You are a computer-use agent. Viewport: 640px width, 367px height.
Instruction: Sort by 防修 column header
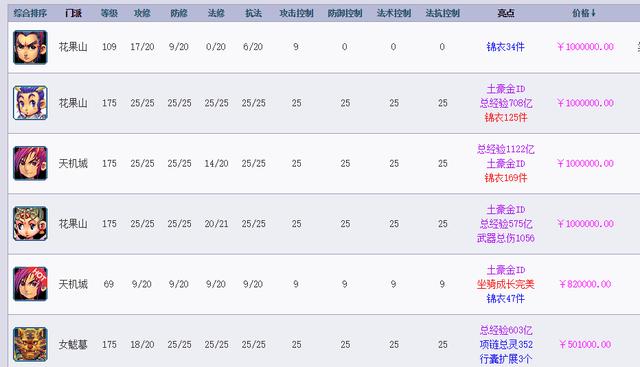[x=179, y=13]
